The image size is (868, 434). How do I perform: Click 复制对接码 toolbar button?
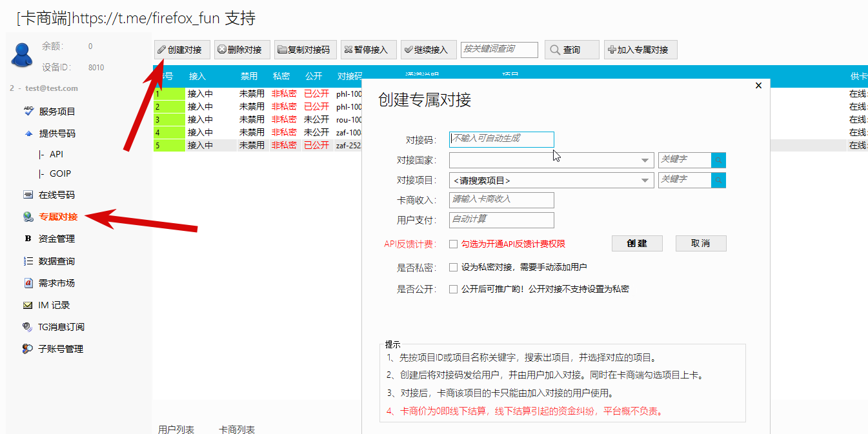[304, 50]
